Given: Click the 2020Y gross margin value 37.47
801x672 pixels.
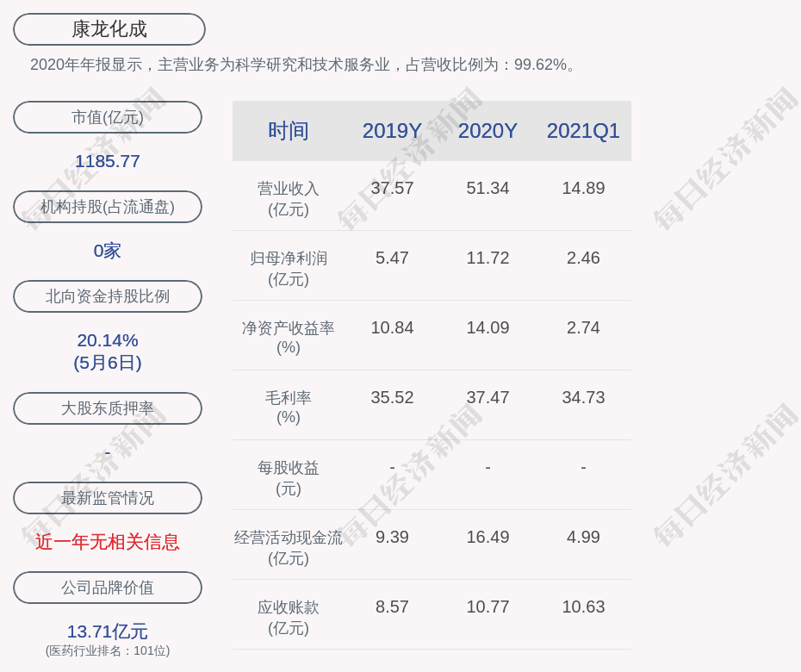Looking at the screenshot, I should point(487,397).
